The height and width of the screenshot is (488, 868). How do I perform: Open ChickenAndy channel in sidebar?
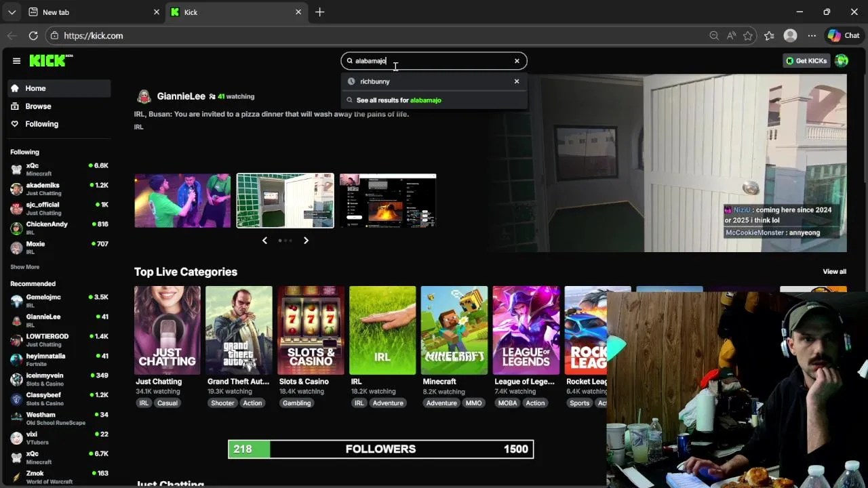click(x=59, y=228)
